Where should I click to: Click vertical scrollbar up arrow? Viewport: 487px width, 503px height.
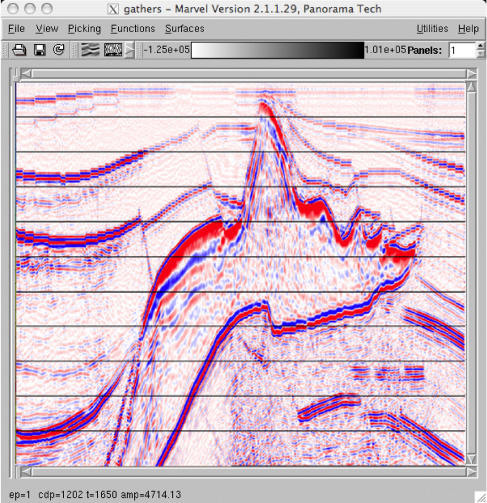(471, 87)
